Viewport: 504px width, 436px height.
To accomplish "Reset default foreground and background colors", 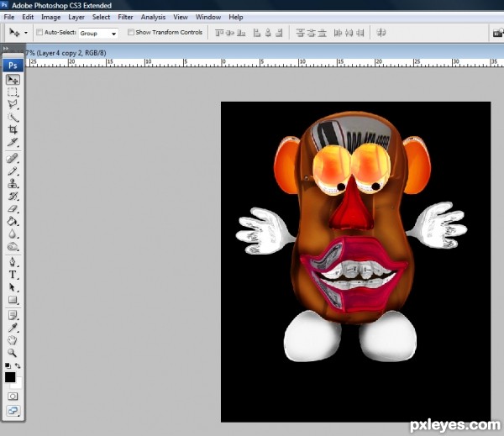I will (x=8, y=365).
